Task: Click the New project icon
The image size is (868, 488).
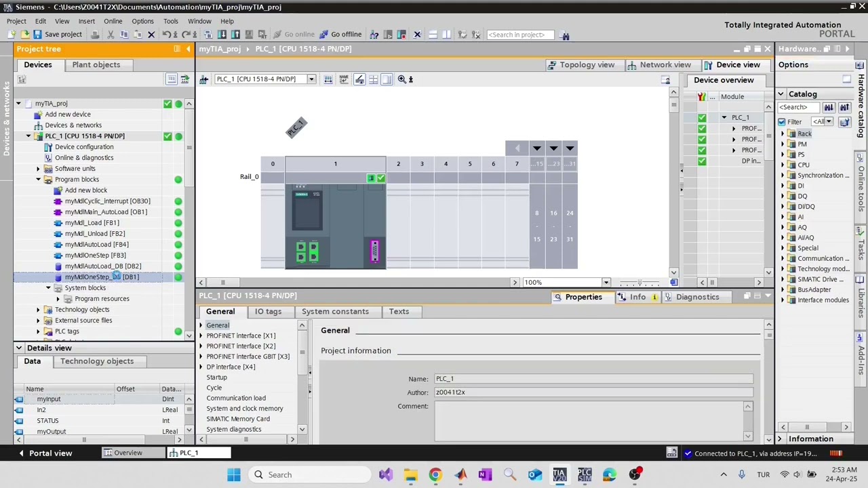Action: [x=12, y=35]
